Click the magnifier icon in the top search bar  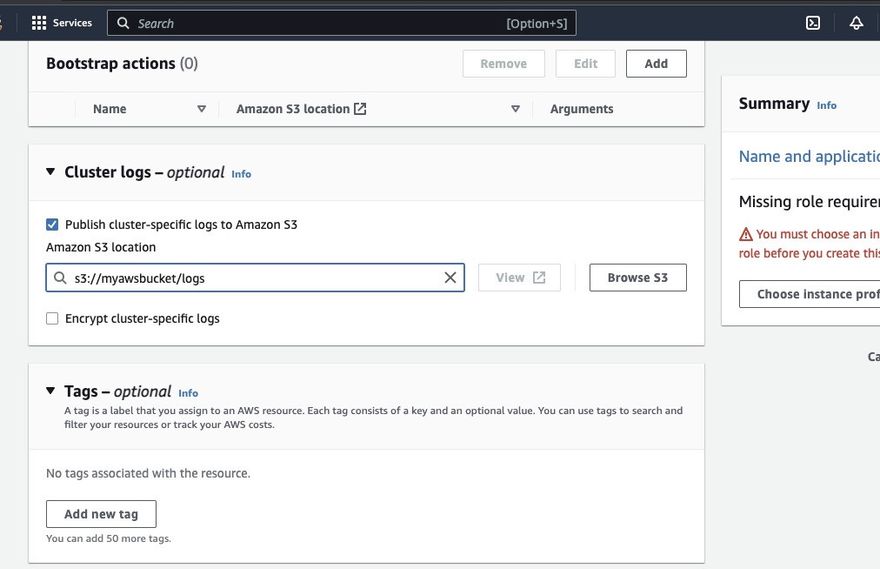click(x=123, y=23)
